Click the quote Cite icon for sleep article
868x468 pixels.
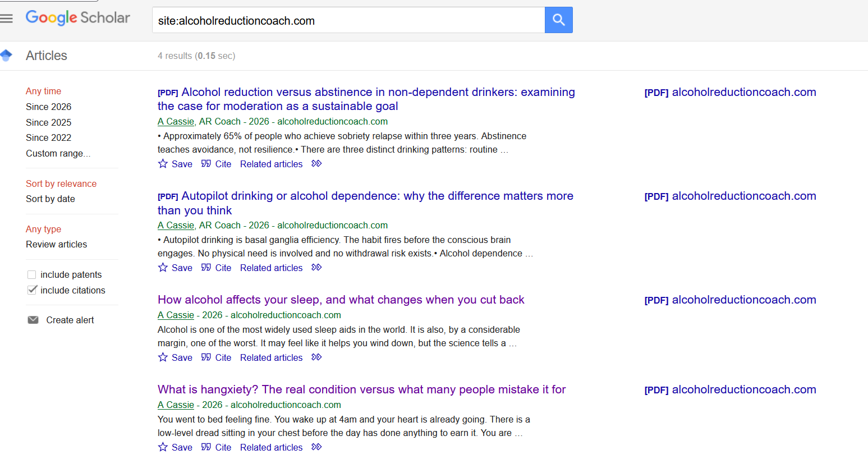point(206,357)
